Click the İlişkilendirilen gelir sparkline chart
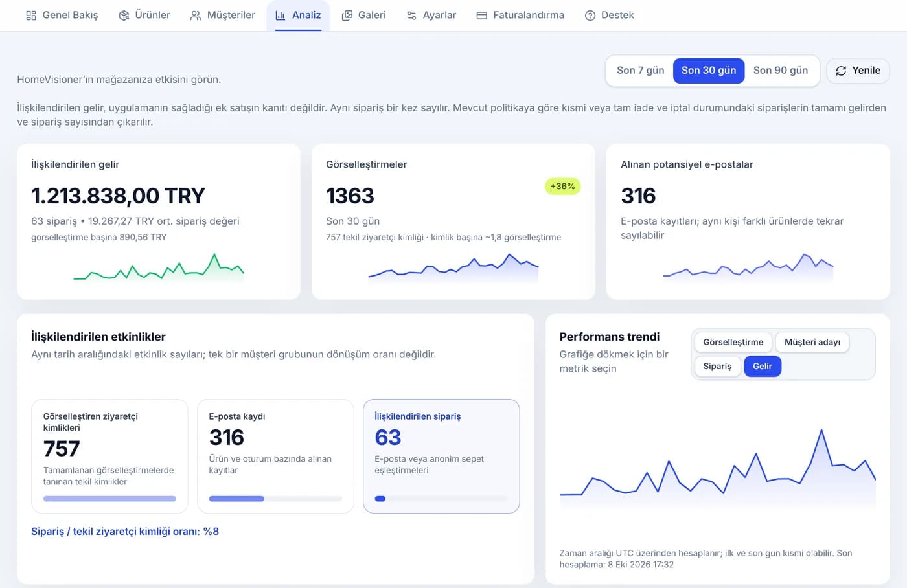This screenshot has width=907, height=588. [x=159, y=267]
